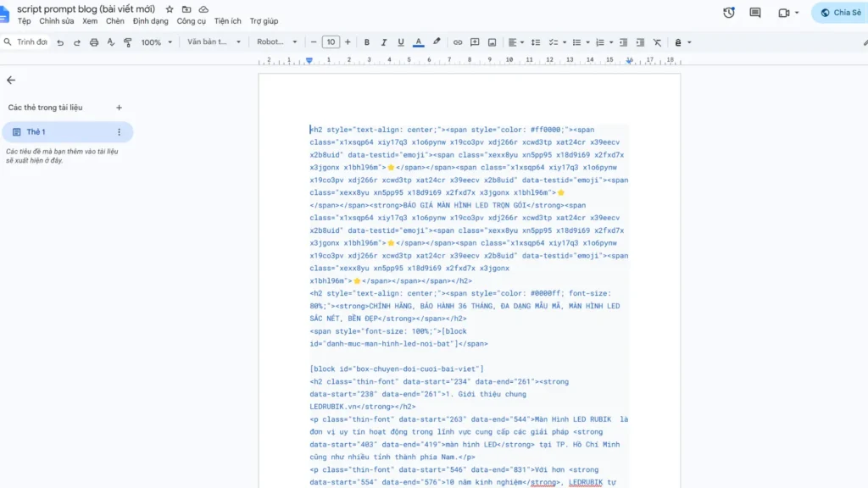
Task: Redo the last undone action
Action: [x=77, y=42]
